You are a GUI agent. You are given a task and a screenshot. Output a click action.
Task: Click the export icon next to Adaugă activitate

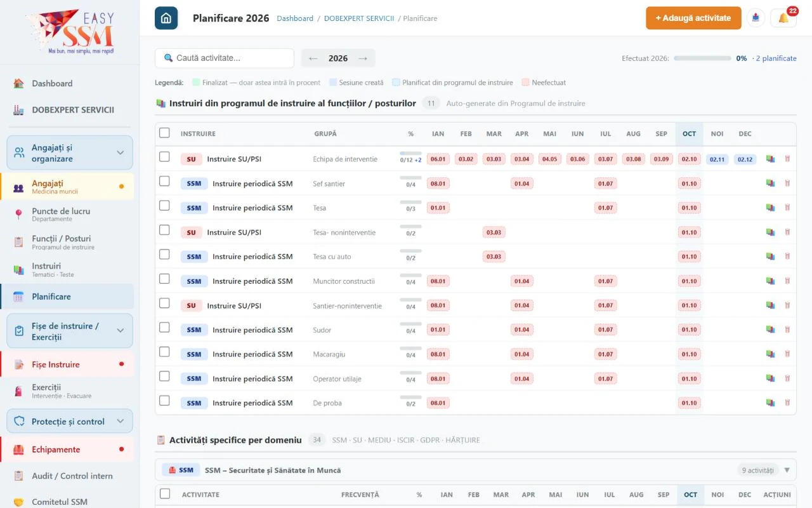click(756, 18)
